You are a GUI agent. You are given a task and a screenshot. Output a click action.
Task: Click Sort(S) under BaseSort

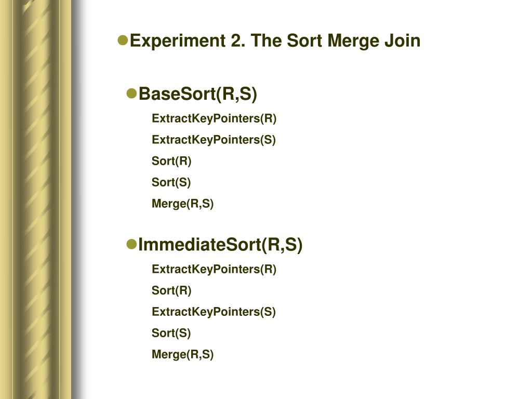pyautogui.click(x=171, y=182)
